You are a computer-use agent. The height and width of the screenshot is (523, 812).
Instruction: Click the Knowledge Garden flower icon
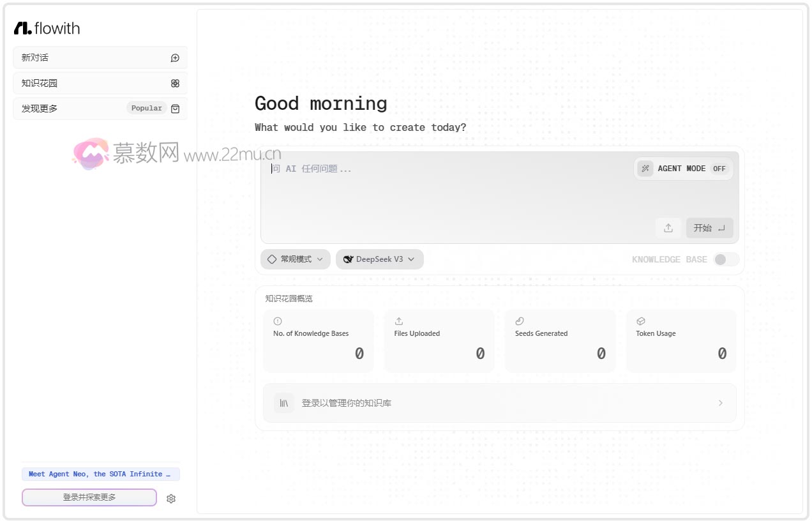coord(175,84)
